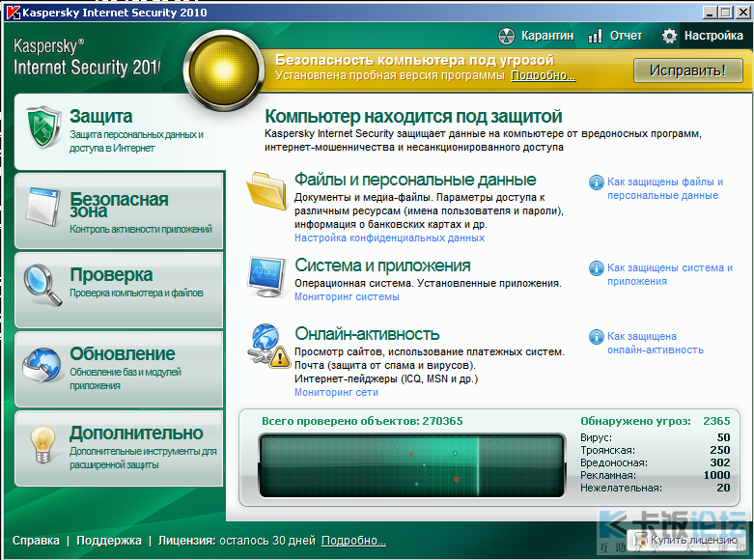
Task: Click the Карантин radiation icon
Action: click(506, 36)
